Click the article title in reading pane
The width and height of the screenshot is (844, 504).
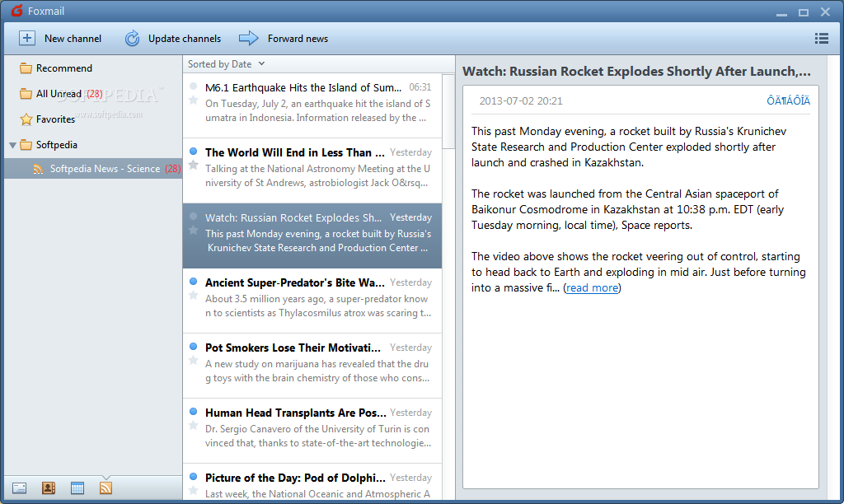coord(636,72)
